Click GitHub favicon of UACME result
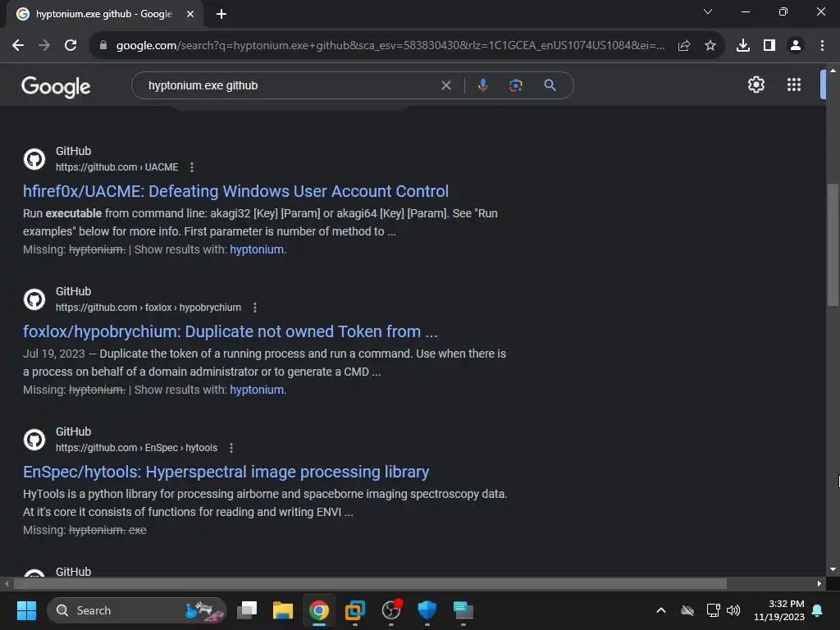This screenshot has width=840, height=630. click(x=34, y=159)
